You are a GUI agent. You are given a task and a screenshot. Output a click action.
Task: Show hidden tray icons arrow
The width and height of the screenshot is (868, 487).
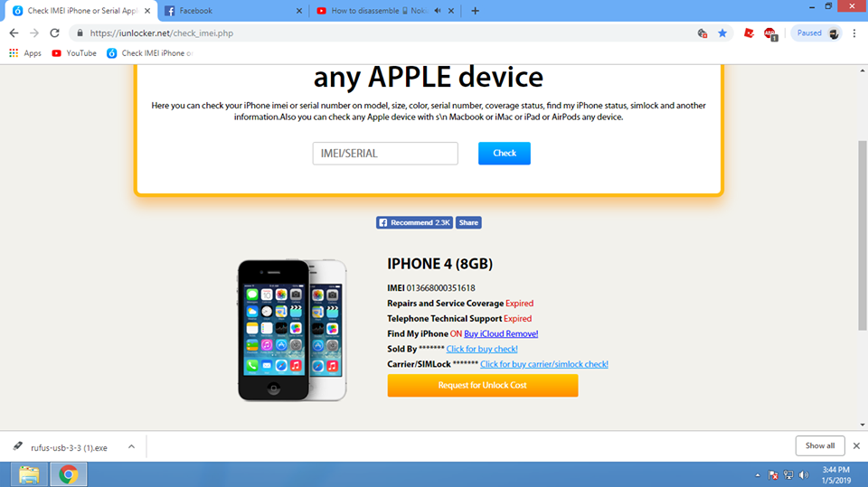(758, 475)
